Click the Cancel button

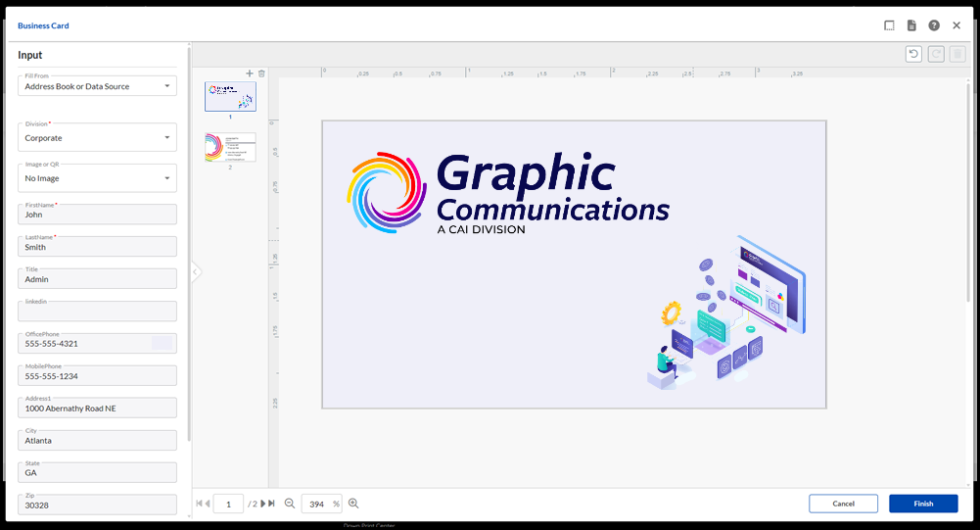[x=843, y=504]
